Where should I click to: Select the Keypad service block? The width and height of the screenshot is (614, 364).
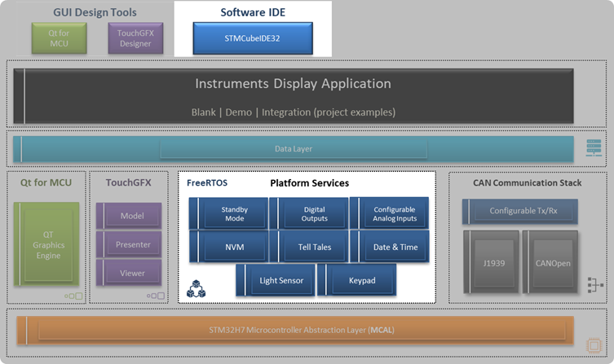356,280
